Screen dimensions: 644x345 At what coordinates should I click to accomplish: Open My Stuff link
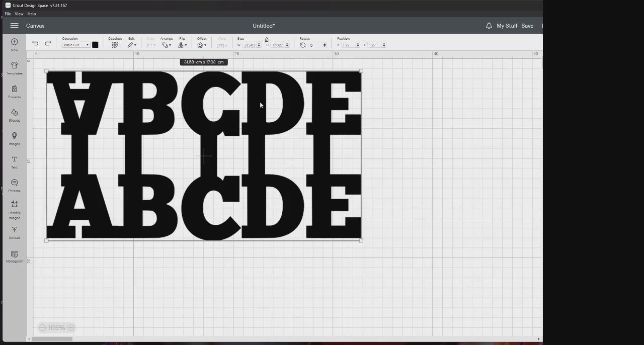[507, 26]
